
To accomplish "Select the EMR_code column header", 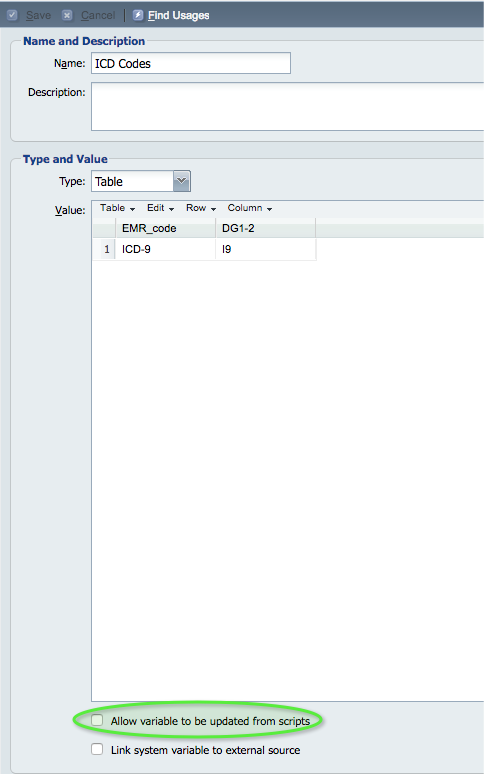I will [x=165, y=229].
